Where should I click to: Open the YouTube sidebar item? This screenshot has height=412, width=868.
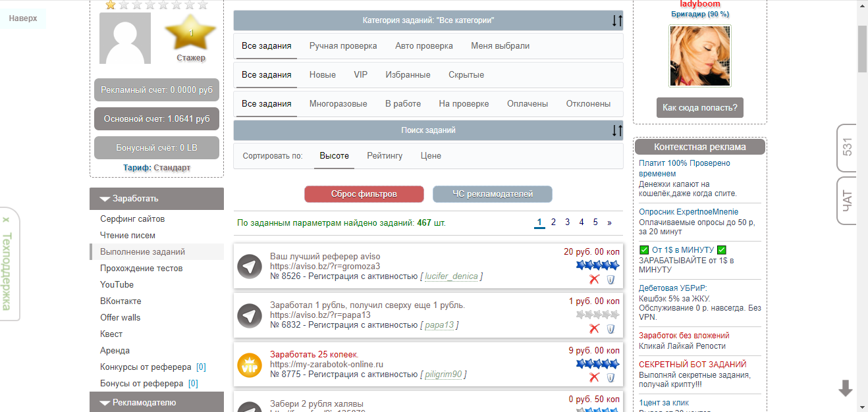coord(117,284)
